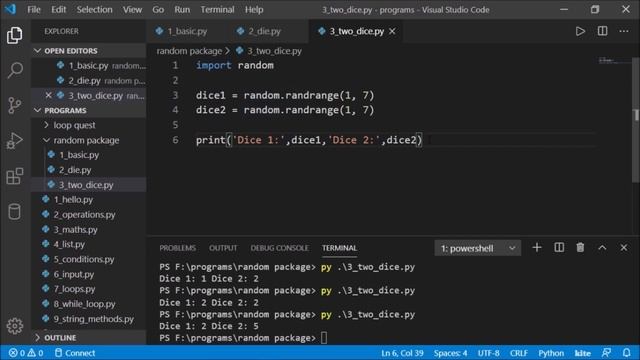Click breadcrumb random package
Image resolution: width=640 pixels, height=360 pixels.
(189, 51)
